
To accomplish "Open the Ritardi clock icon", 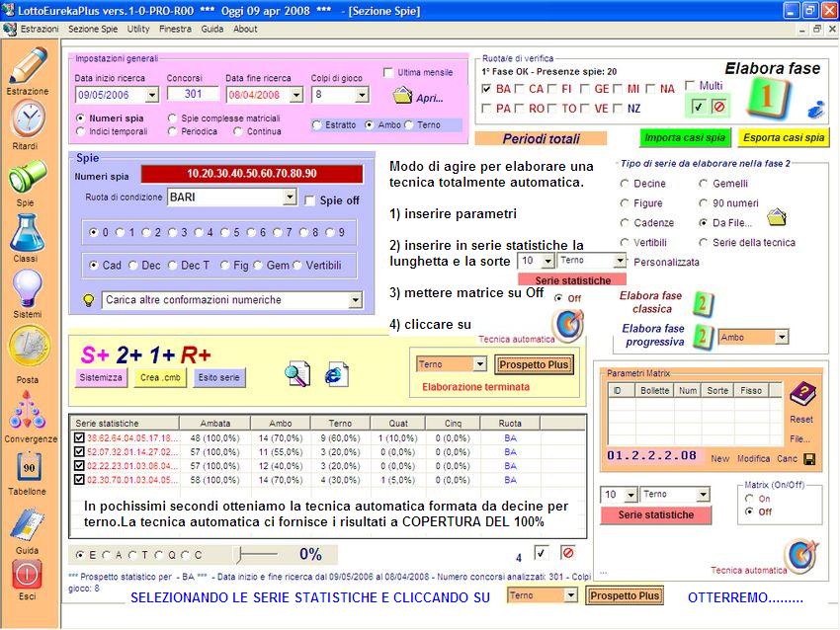I will (29, 118).
